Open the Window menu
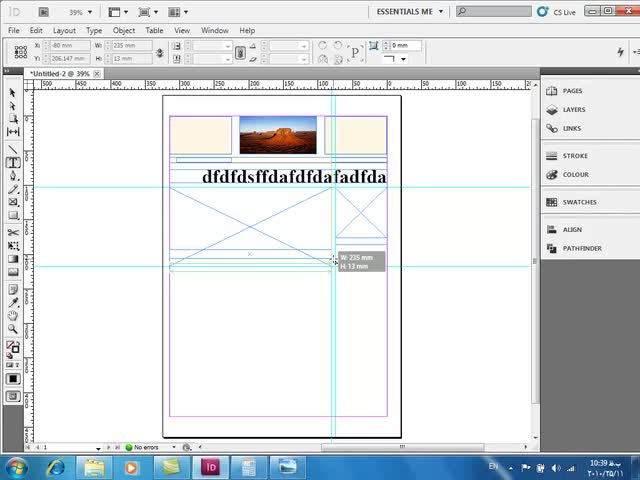640x480 pixels. pos(214,30)
